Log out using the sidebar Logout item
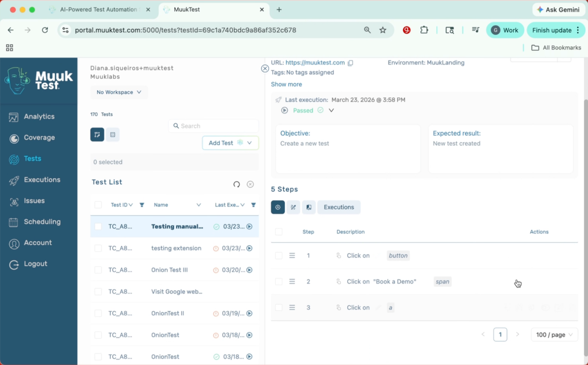Screen dimensions: 588x365 pyautogui.click(x=28, y=264)
